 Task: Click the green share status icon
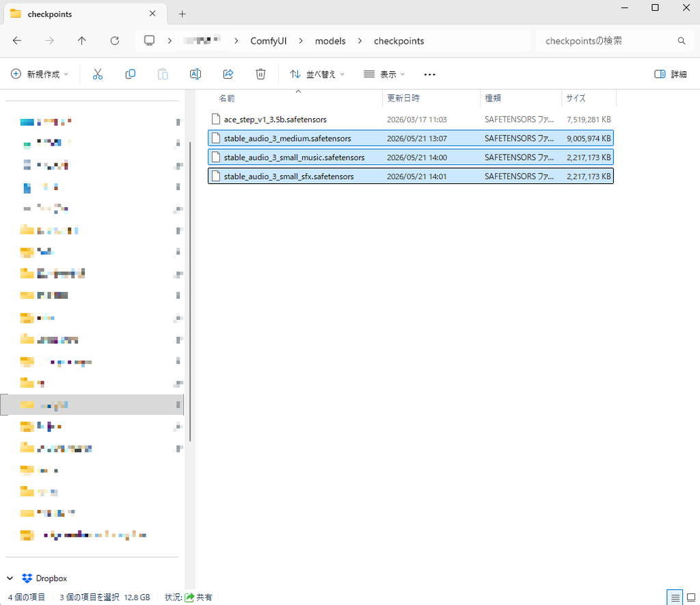(190, 597)
